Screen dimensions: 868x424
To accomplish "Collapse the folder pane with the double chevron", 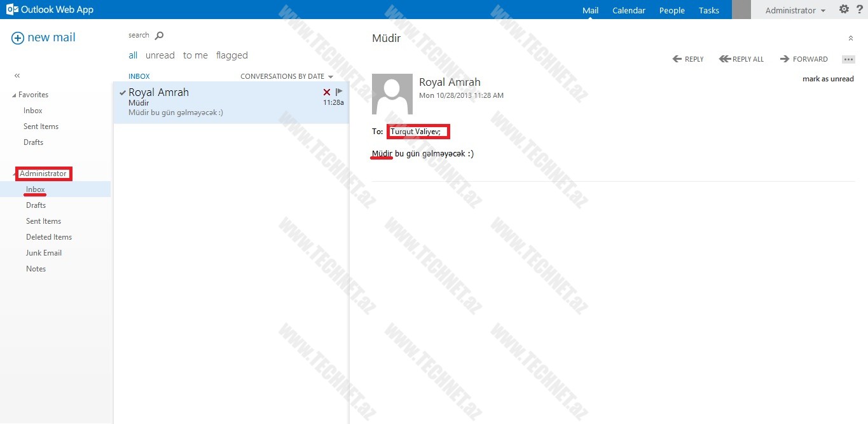I will pos(17,76).
